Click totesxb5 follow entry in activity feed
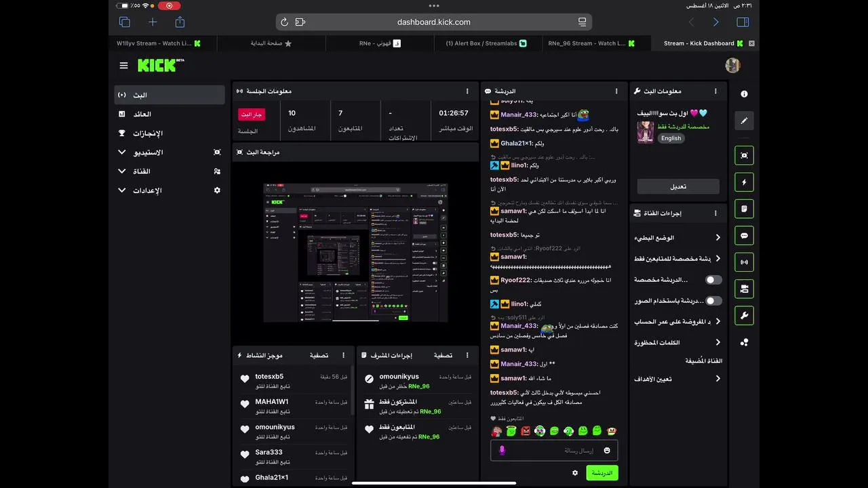The height and width of the screenshot is (488, 868). point(294,381)
